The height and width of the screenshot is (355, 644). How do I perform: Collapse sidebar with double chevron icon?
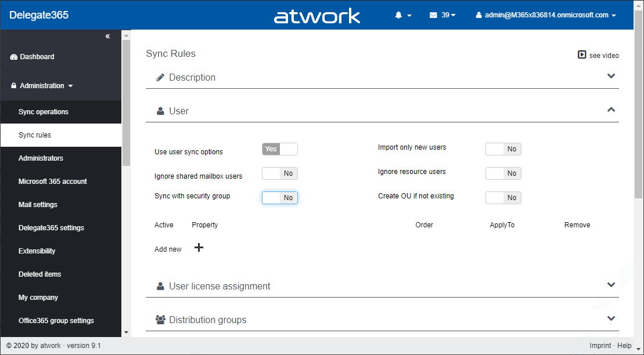click(107, 37)
